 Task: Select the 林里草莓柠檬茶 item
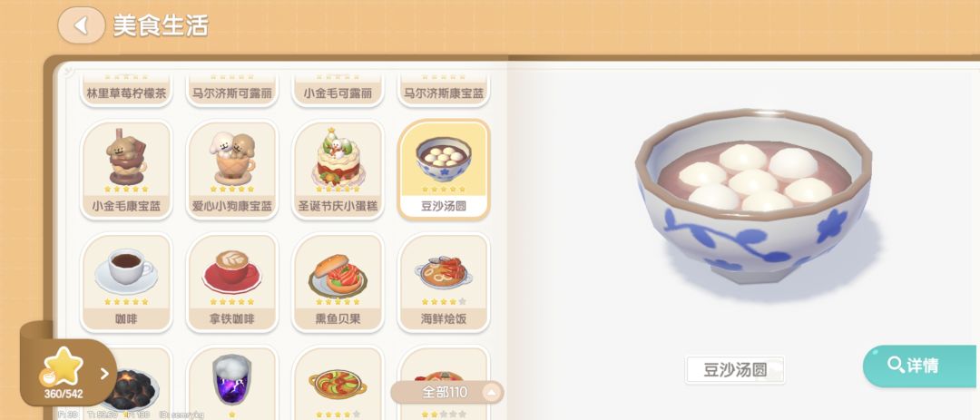pos(126,92)
